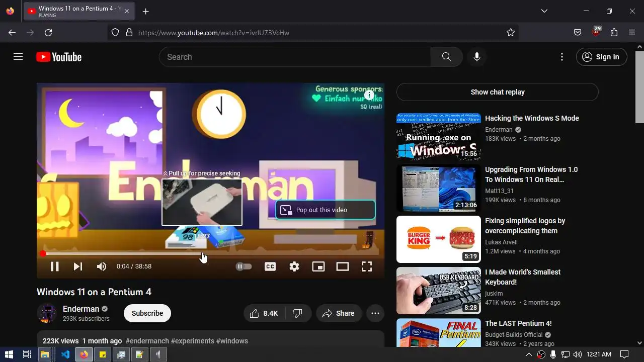Open Firefox extensions puzzle icon

click(614, 33)
